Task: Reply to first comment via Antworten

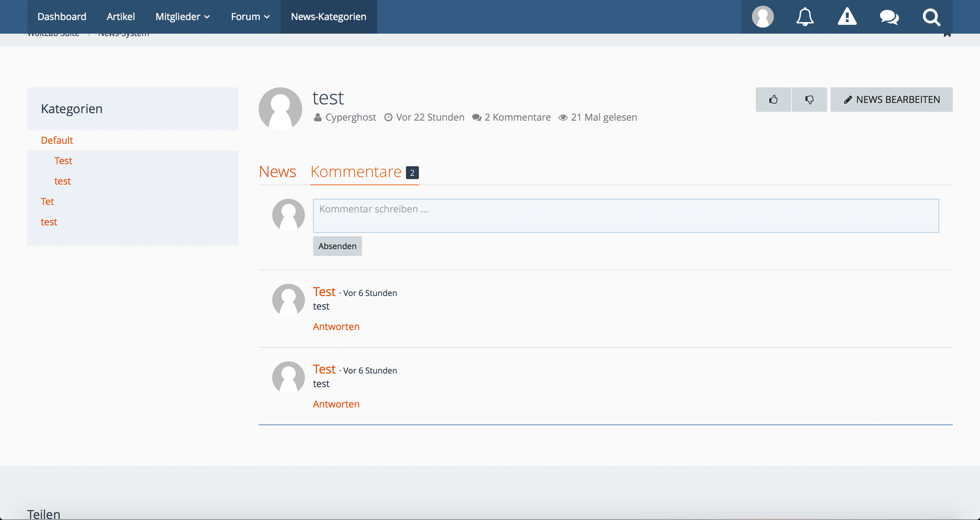Action: (336, 327)
